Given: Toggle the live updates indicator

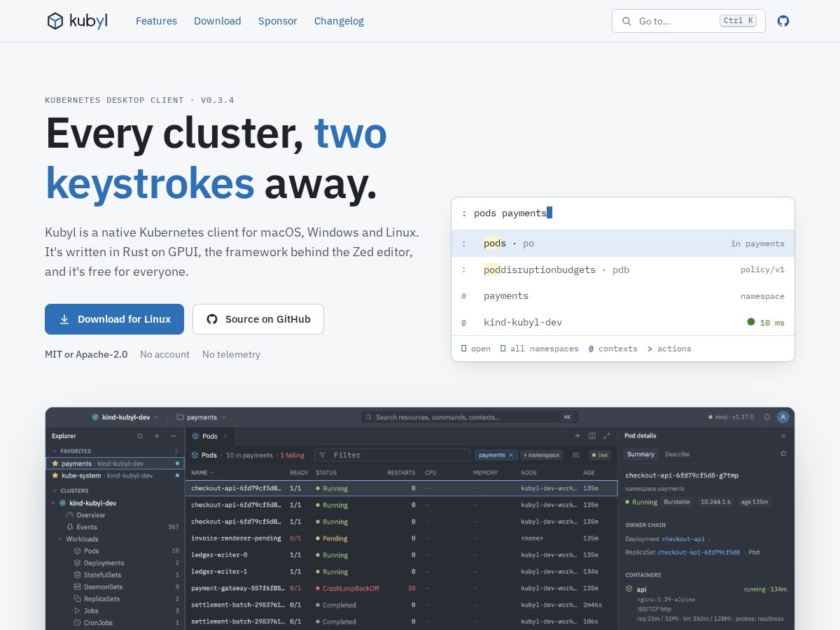Looking at the screenshot, I should [x=599, y=455].
